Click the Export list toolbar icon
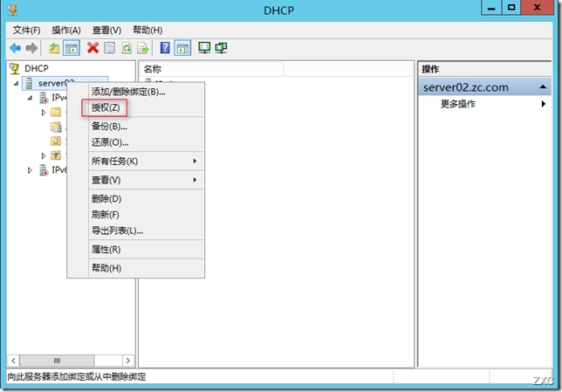Viewport: 562px width, 392px height. click(x=143, y=48)
